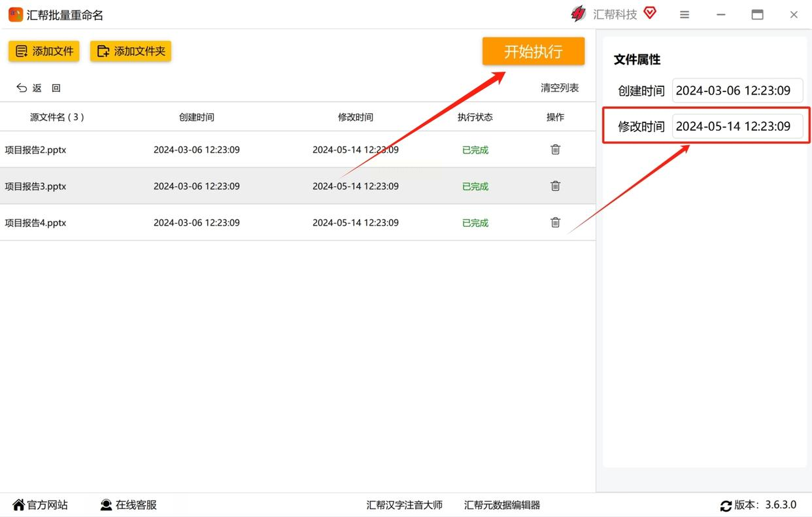812x517 pixels.
Task: Click the 汇帮科技 logo icon
Action: [x=578, y=14]
